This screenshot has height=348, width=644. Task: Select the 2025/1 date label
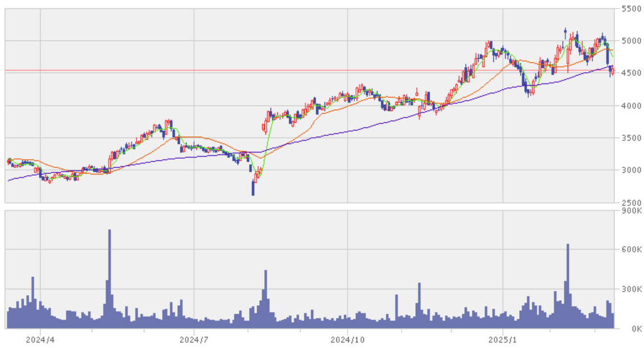coord(502,340)
